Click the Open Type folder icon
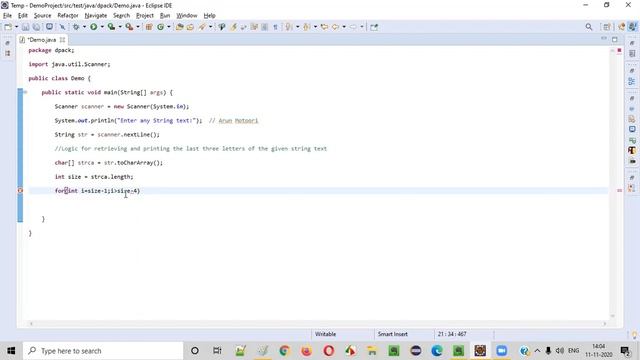Viewport: 640px width, 360px height. click(180, 27)
